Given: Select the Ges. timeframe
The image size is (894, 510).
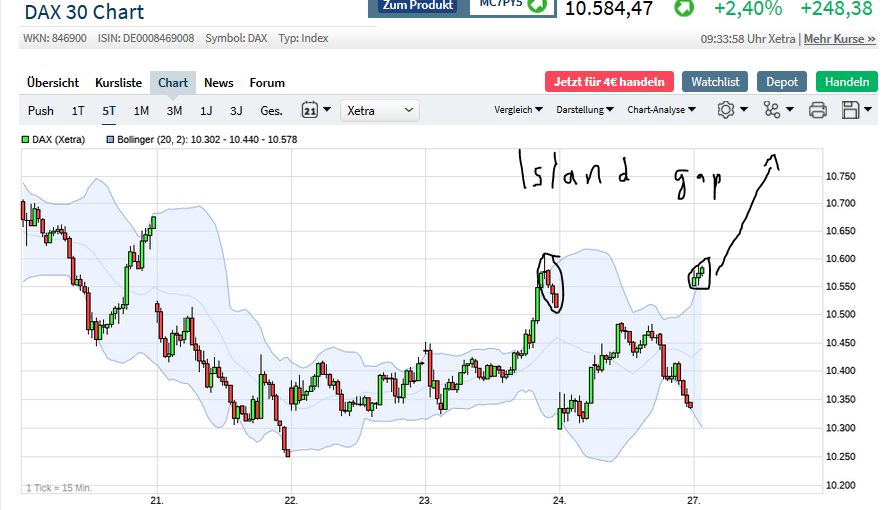Looking at the screenshot, I should (x=271, y=111).
